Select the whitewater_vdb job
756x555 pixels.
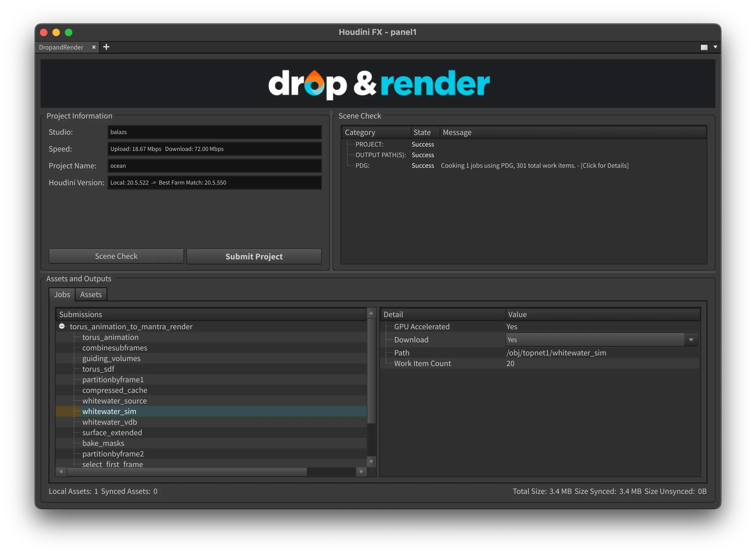click(x=109, y=422)
